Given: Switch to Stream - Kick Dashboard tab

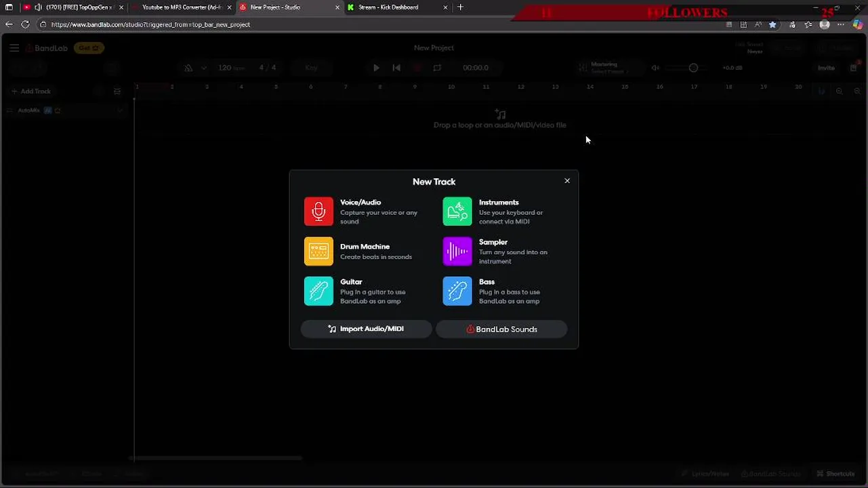Looking at the screenshot, I should coord(398,7).
